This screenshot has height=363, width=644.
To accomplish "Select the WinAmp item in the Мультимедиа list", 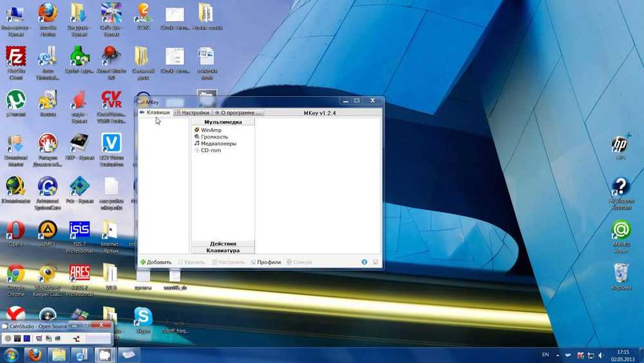I will (211, 130).
